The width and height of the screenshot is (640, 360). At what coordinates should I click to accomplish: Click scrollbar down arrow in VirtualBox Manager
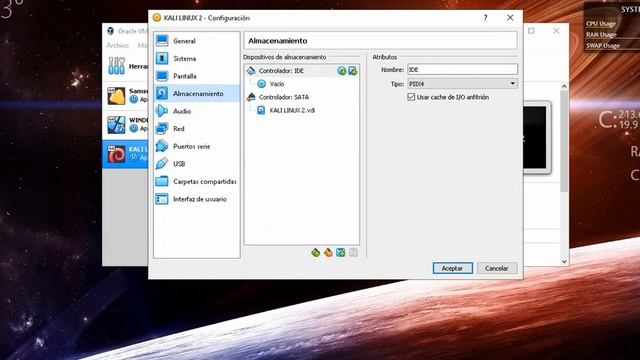click(x=564, y=262)
